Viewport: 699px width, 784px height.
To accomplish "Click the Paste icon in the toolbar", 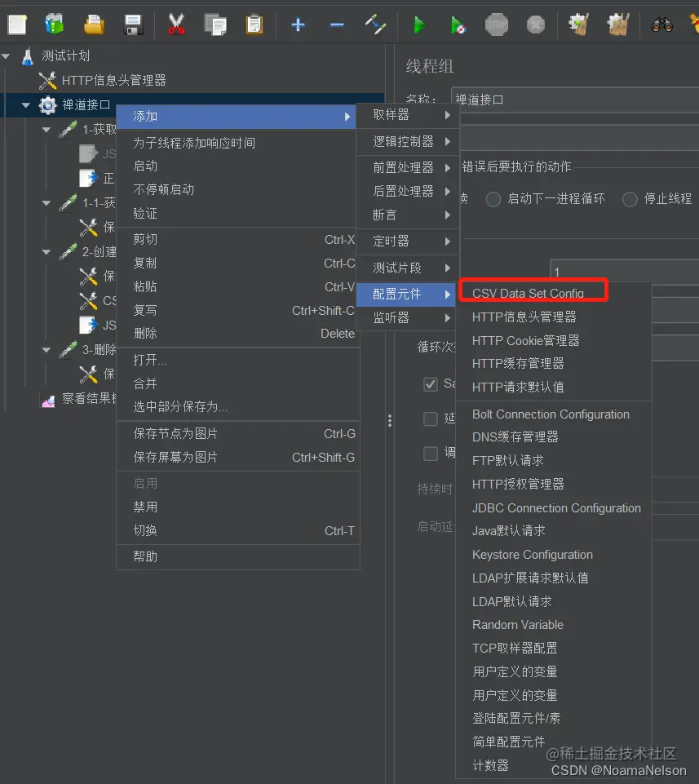I will click(x=254, y=24).
